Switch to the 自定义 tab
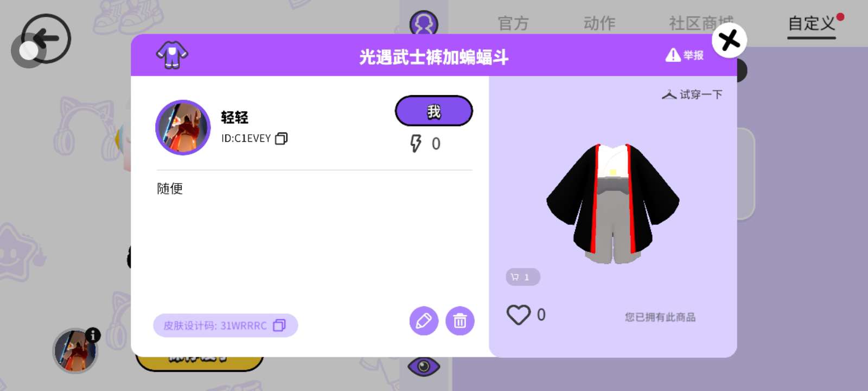This screenshot has width=868, height=391. (x=812, y=24)
